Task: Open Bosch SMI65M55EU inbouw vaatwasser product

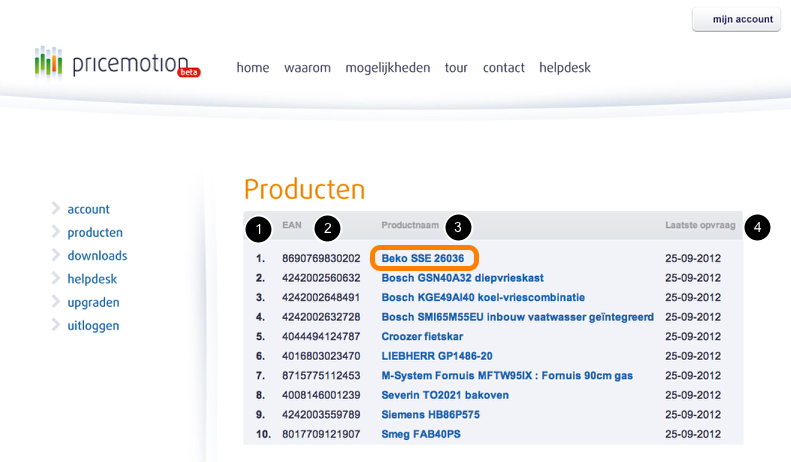Action: pyautogui.click(x=518, y=317)
